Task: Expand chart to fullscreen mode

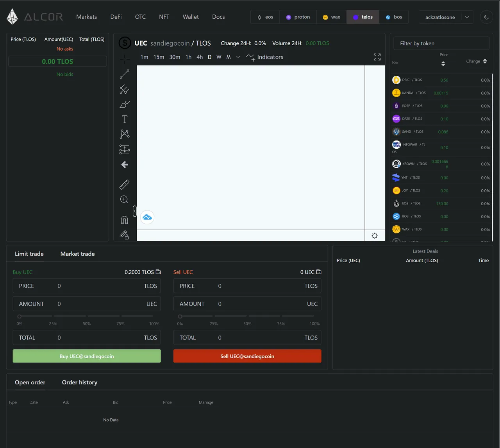Action: pos(377,57)
